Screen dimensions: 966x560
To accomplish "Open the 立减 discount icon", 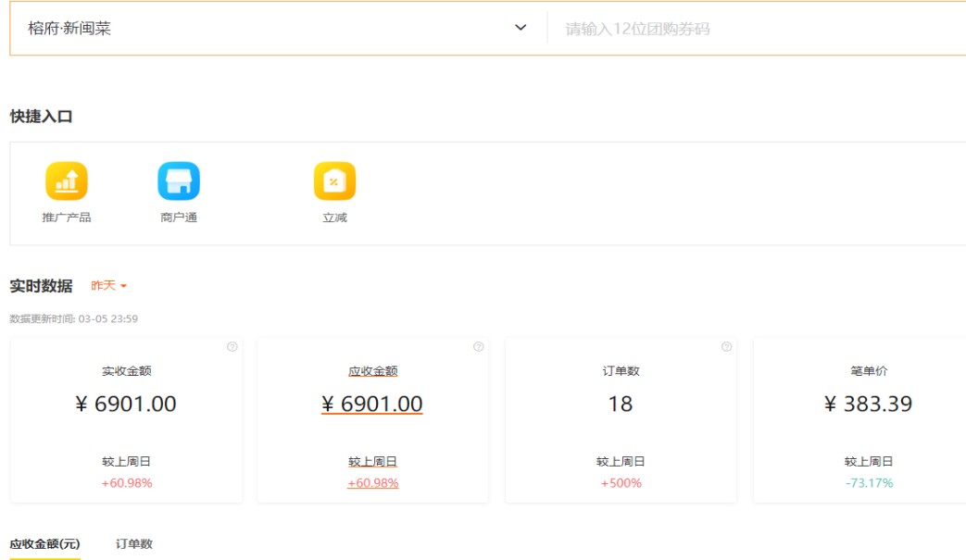I will pos(334,181).
